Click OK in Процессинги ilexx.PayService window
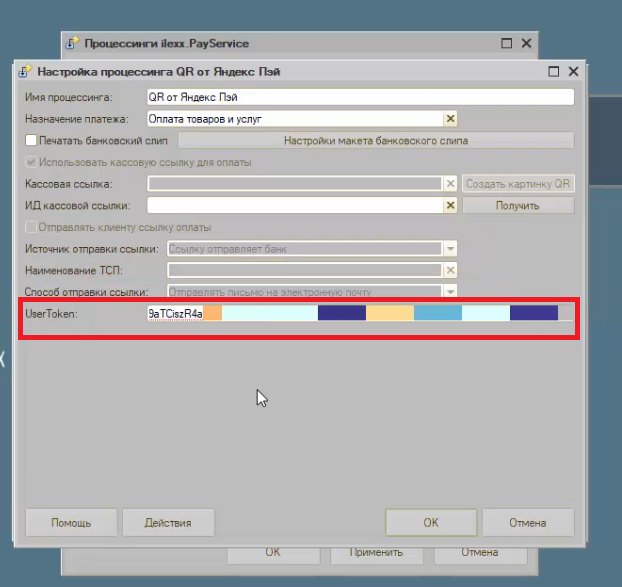 point(273,554)
